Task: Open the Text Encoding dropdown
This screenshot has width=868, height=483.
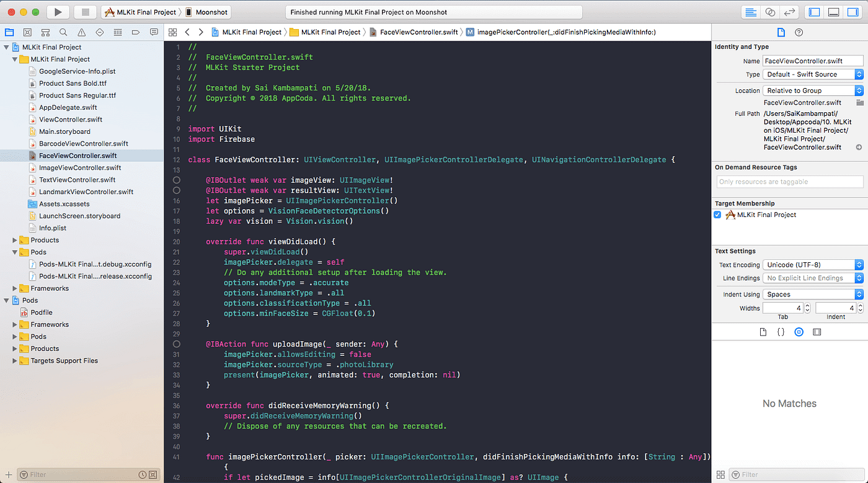Action: (x=859, y=264)
